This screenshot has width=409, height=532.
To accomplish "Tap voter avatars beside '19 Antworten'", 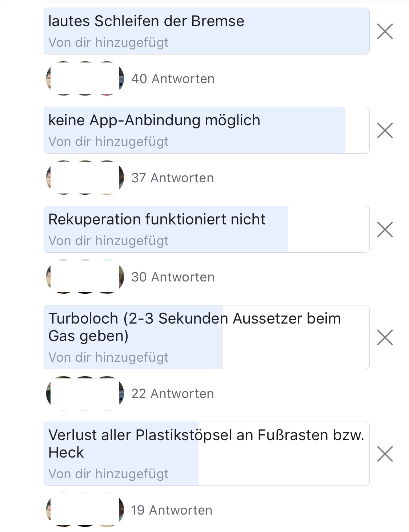I will click(x=85, y=510).
